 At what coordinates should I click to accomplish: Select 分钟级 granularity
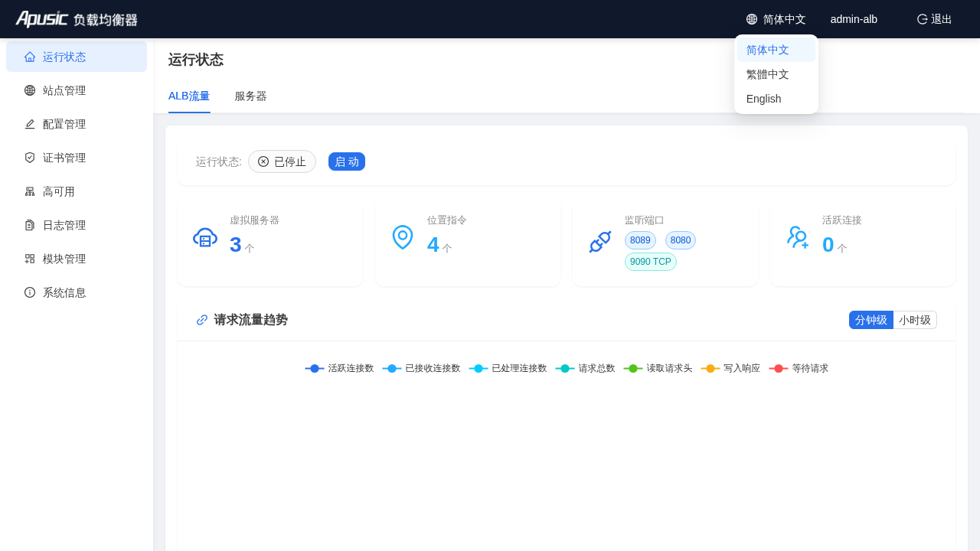point(871,320)
